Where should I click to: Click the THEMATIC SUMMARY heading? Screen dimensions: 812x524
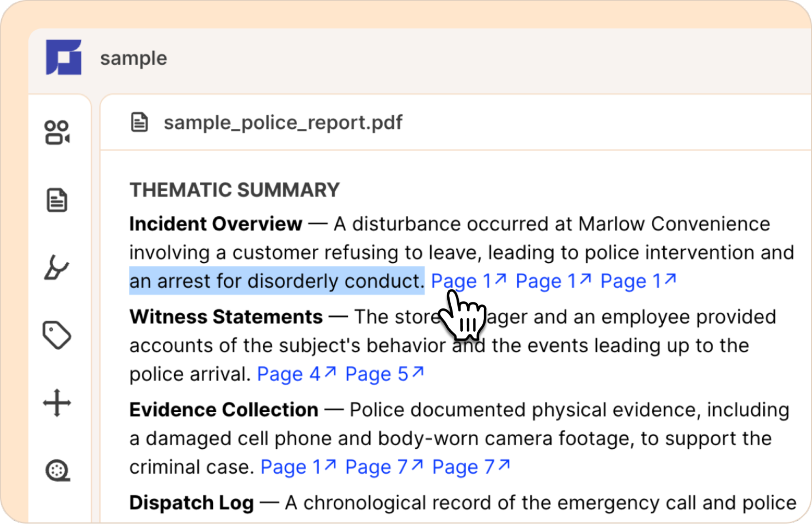click(x=234, y=190)
